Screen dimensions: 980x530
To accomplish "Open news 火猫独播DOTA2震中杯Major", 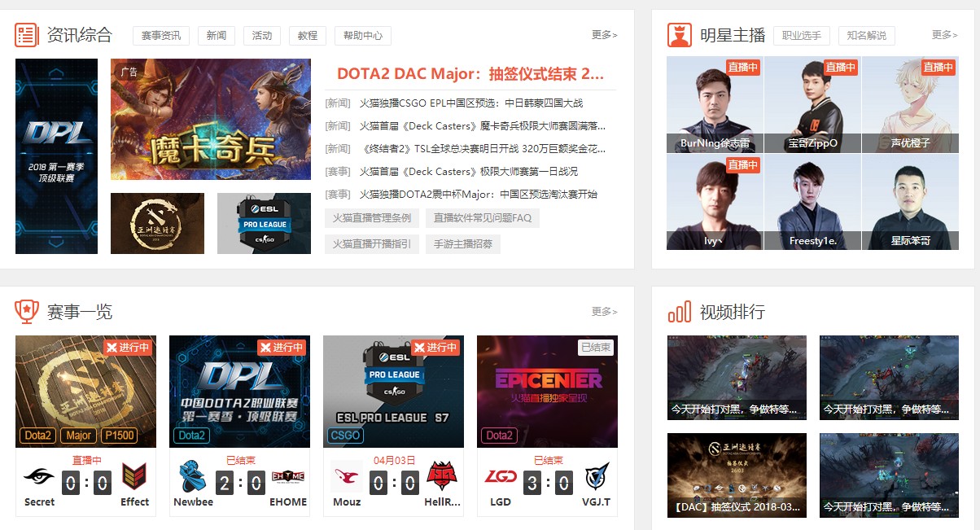I will pyautogui.click(x=479, y=195).
